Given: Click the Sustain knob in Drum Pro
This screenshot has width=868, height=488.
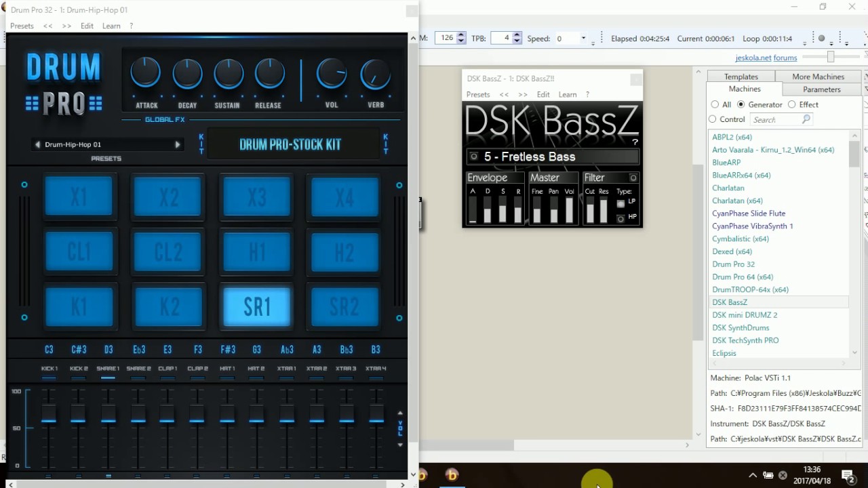Looking at the screenshot, I should pyautogui.click(x=229, y=73).
